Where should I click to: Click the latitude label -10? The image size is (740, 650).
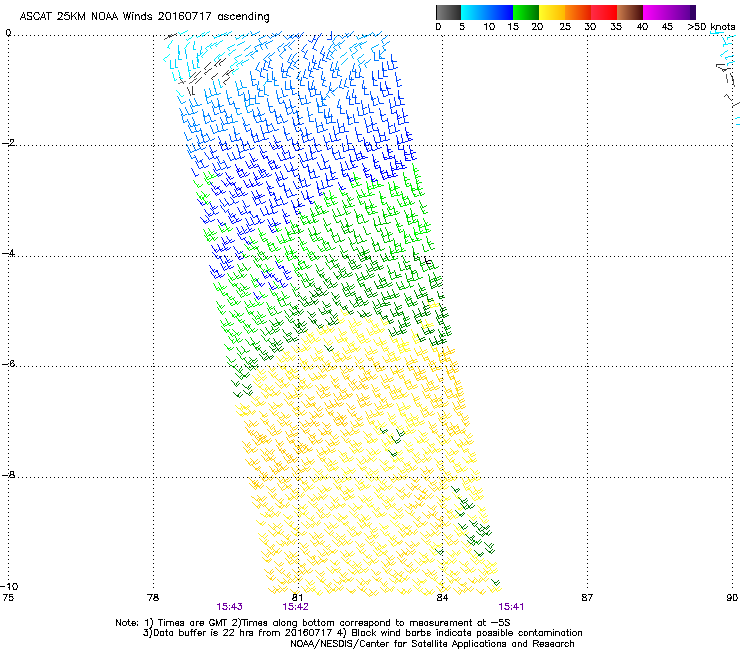coord(9,586)
